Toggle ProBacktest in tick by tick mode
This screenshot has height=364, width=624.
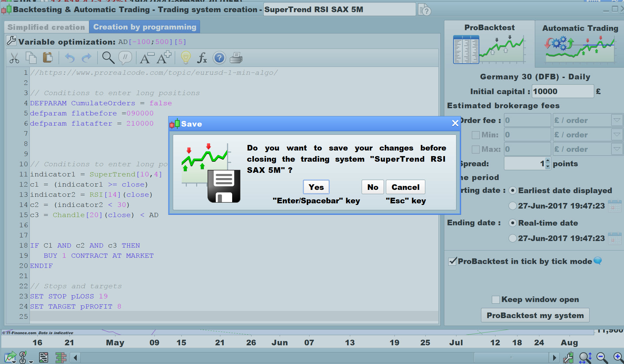click(x=453, y=261)
